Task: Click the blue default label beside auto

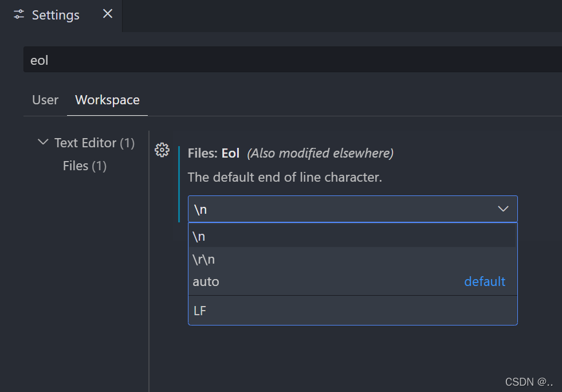Action: coord(484,282)
